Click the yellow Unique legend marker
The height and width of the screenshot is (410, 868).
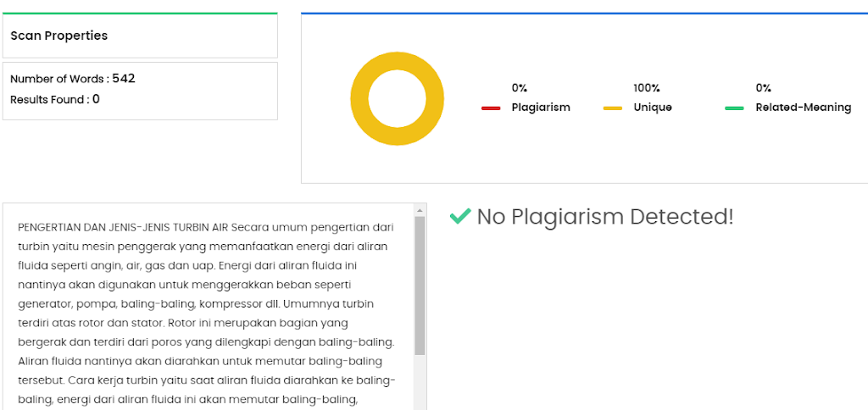click(613, 108)
